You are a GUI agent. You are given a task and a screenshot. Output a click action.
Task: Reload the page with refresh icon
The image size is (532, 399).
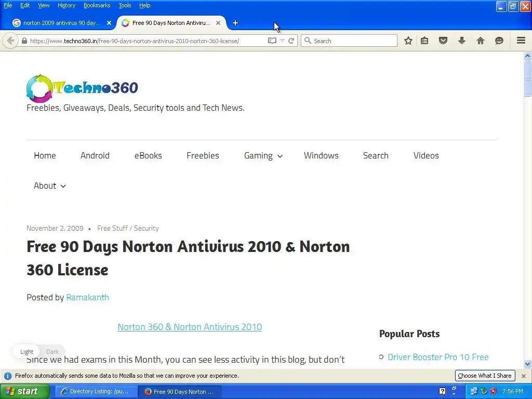[x=291, y=41]
